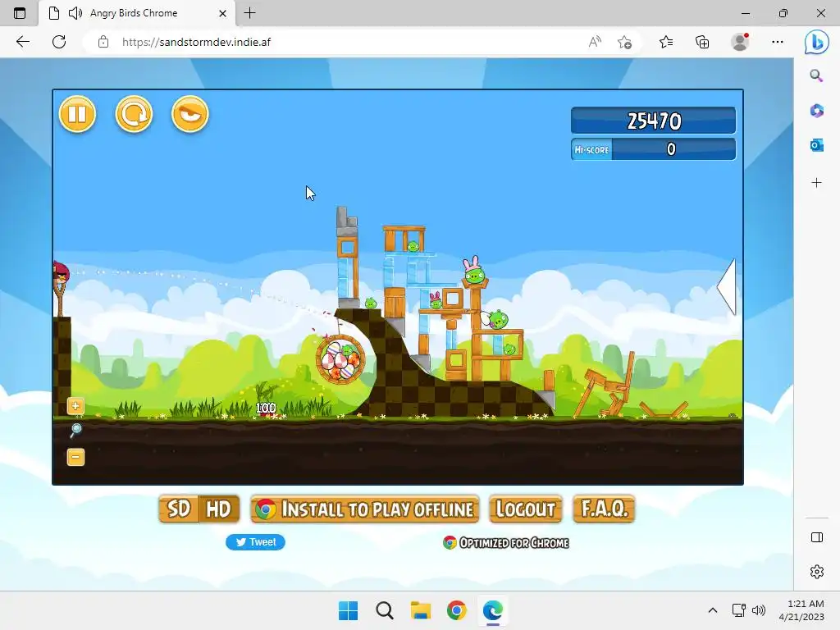Image resolution: width=840 pixels, height=630 pixels.
Task: Open the profile avatar menu
Action: point(741,42)
